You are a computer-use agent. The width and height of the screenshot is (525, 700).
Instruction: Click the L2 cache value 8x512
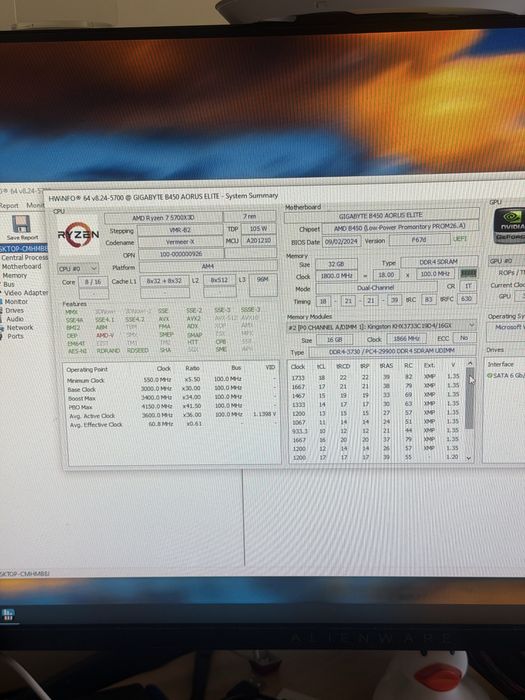tap(220, 280)
